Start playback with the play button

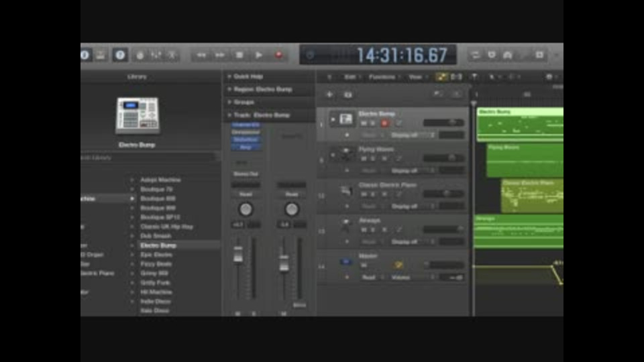(259, 55)
